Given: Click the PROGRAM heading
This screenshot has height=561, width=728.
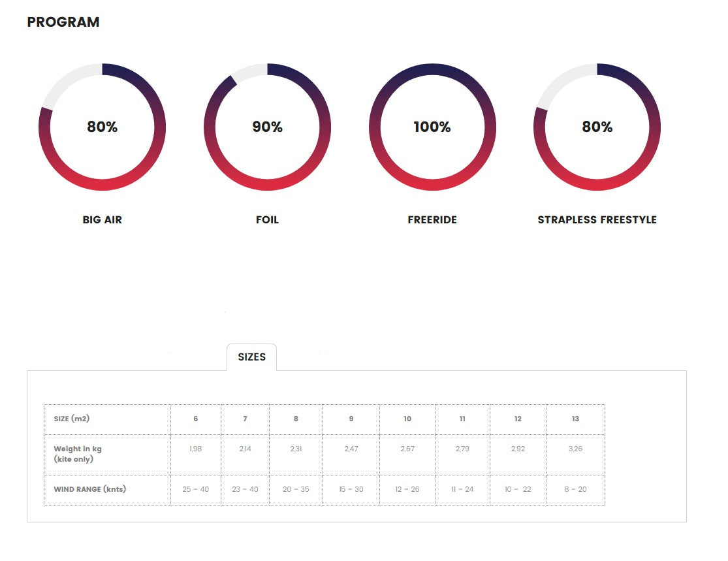Looking at the screenshot, I should [x=63, y=22].
